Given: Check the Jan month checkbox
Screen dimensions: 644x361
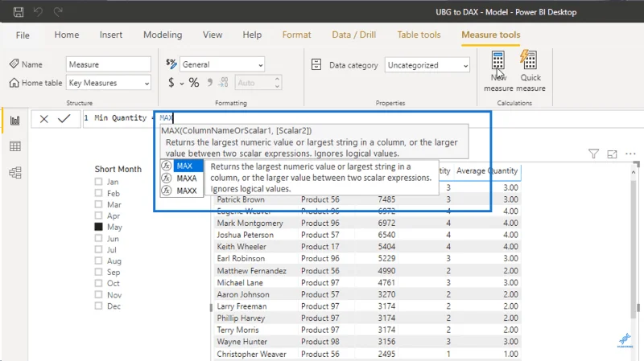Looking at the screenshot, I should (98, 182).
